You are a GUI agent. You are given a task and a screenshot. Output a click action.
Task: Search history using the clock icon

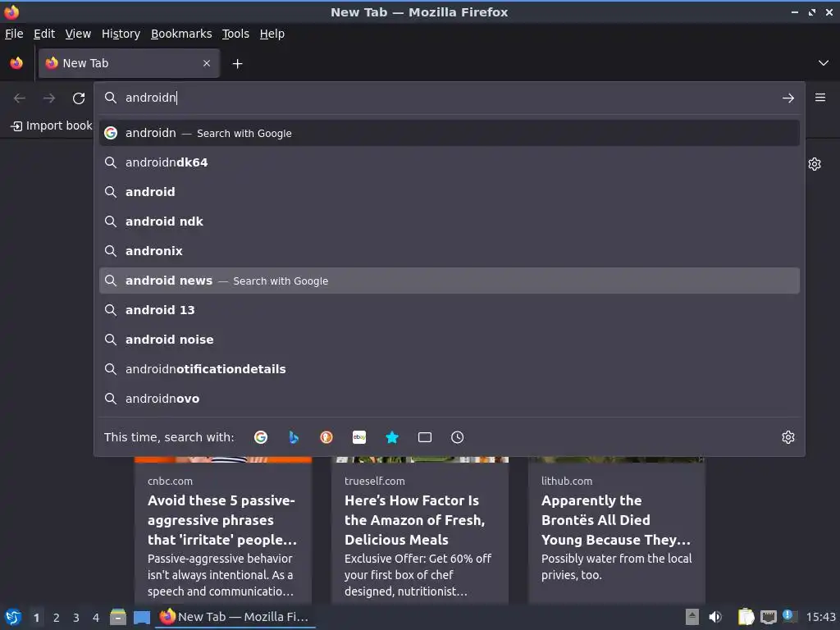point(458,437)
